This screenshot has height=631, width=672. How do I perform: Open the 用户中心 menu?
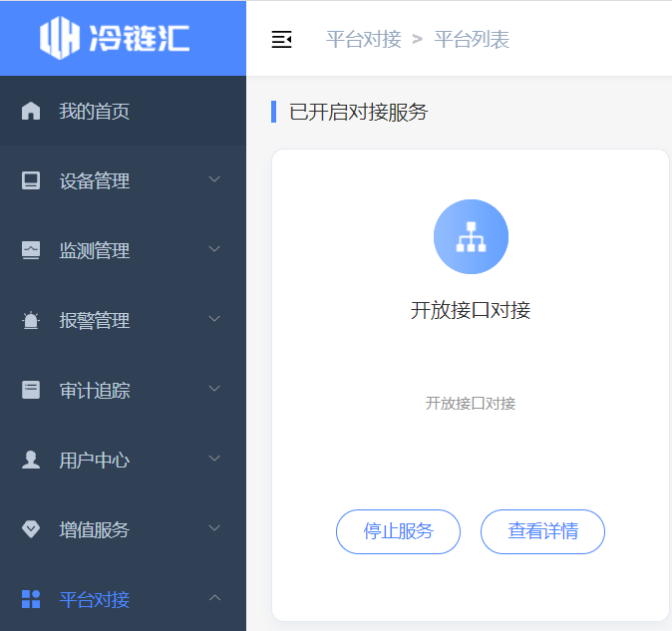point(123,460)
